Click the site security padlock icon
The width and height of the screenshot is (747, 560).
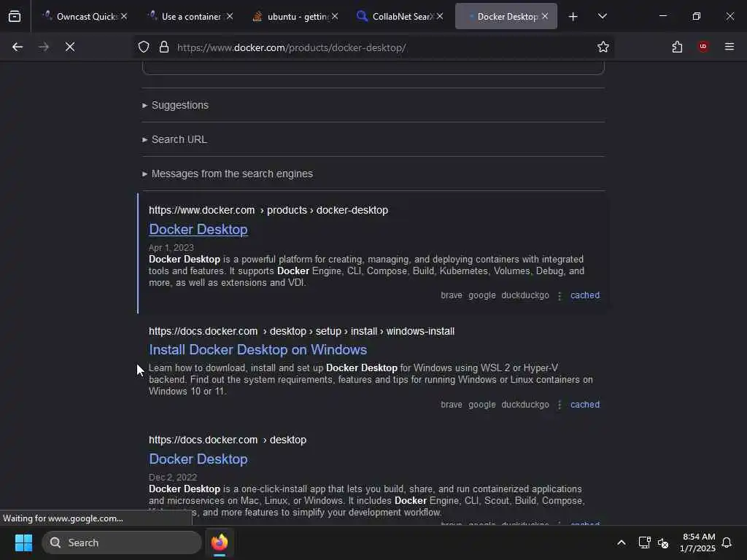coord(164,47)
